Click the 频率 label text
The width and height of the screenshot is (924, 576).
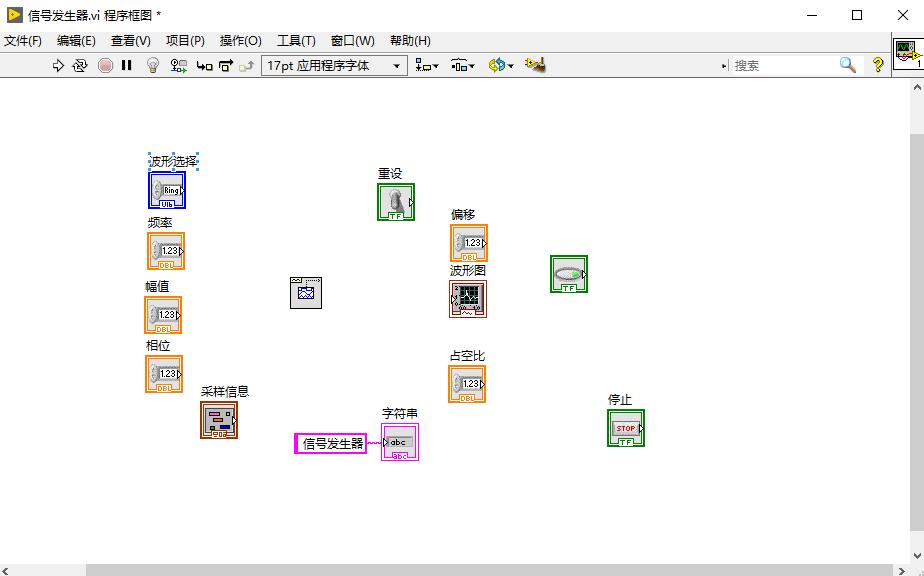point(160,222)
